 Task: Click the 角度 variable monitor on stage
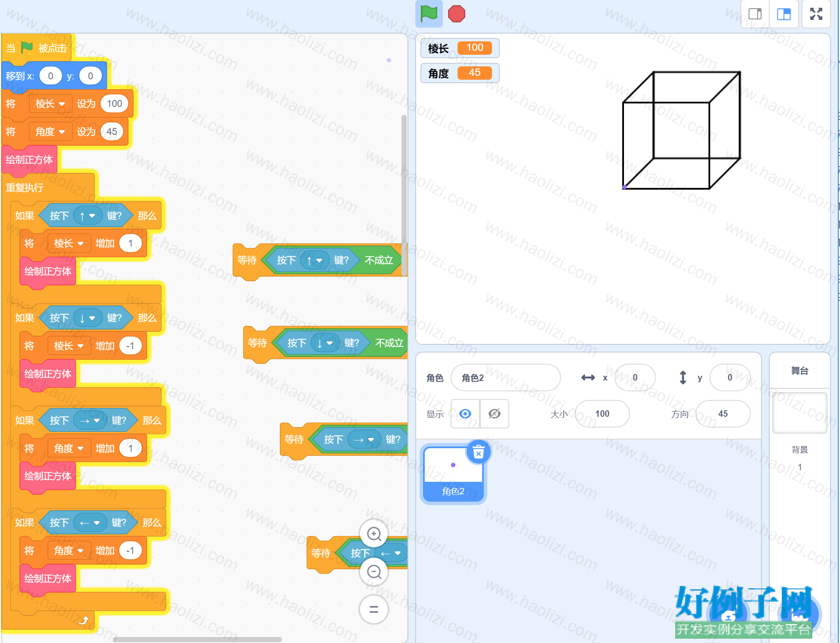click(460, 73)
